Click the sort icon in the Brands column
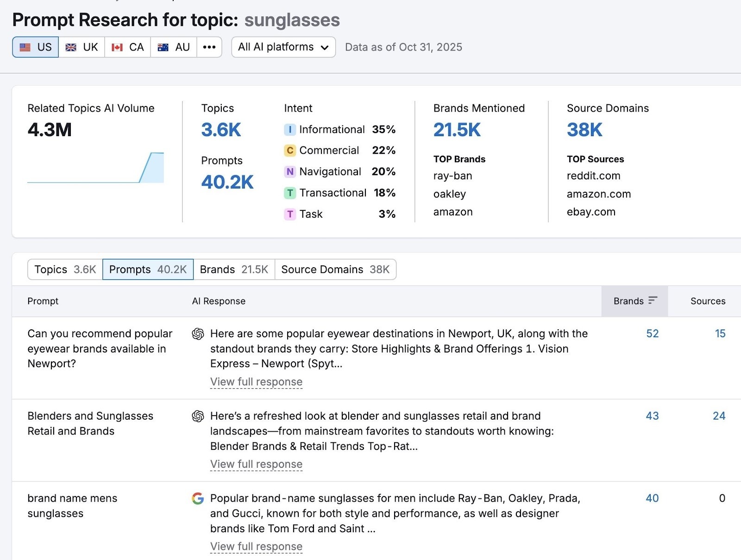The height and width of the screenshot is (560, 741). [x=653, y=301]
